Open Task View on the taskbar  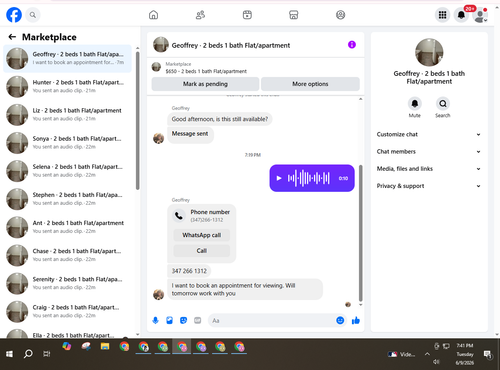(x=47, y=354)
